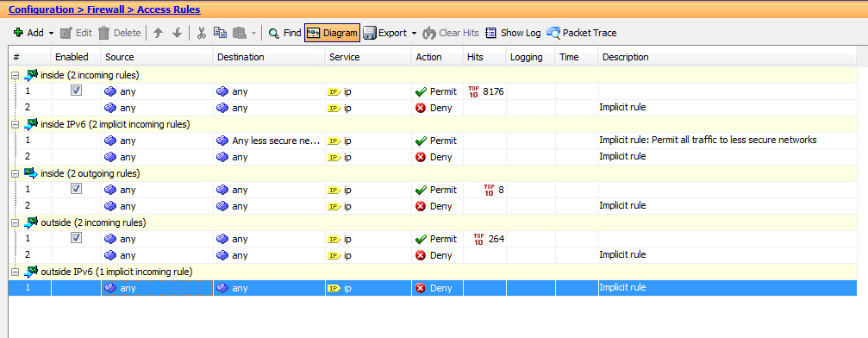The width and height of the screenshot is (868, 338).
Task: Click the Copy icon in toolbar
Action: click(221, 34)
